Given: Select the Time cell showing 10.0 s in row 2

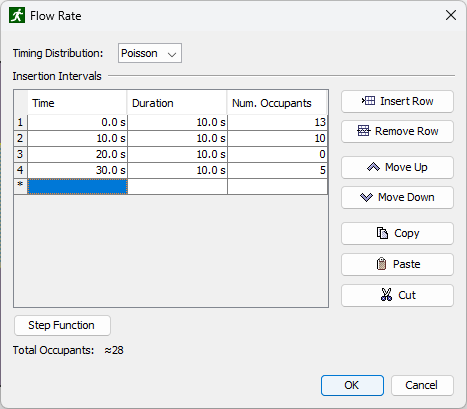Looking at the screenshot, I should (x=77, y=138).
